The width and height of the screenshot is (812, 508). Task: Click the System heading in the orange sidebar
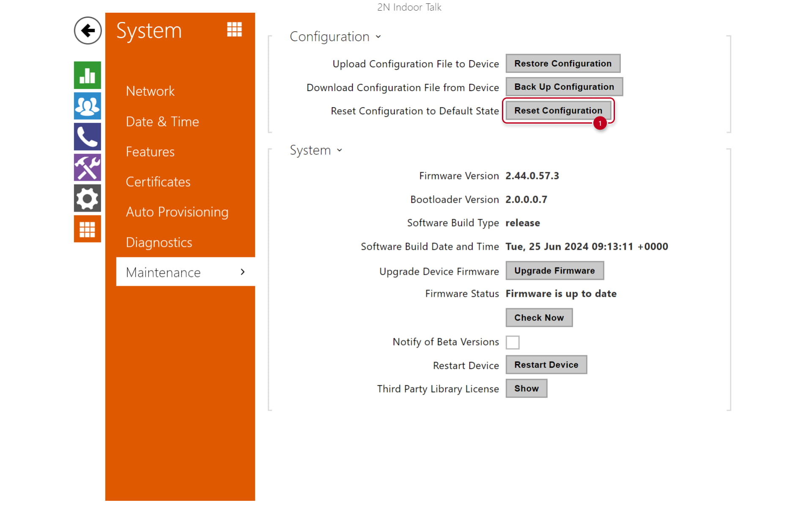click(149, 30)
